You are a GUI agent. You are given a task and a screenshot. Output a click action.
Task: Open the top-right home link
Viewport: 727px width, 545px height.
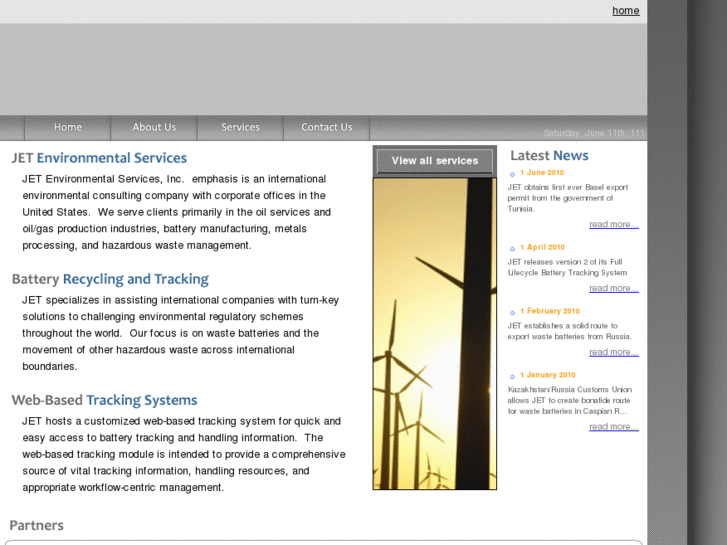[625, 11]
